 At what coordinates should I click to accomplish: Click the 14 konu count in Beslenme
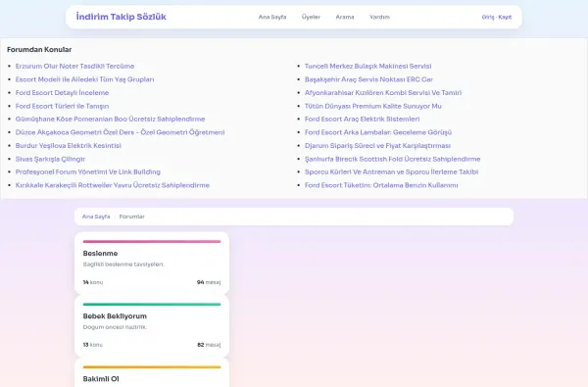93,282
